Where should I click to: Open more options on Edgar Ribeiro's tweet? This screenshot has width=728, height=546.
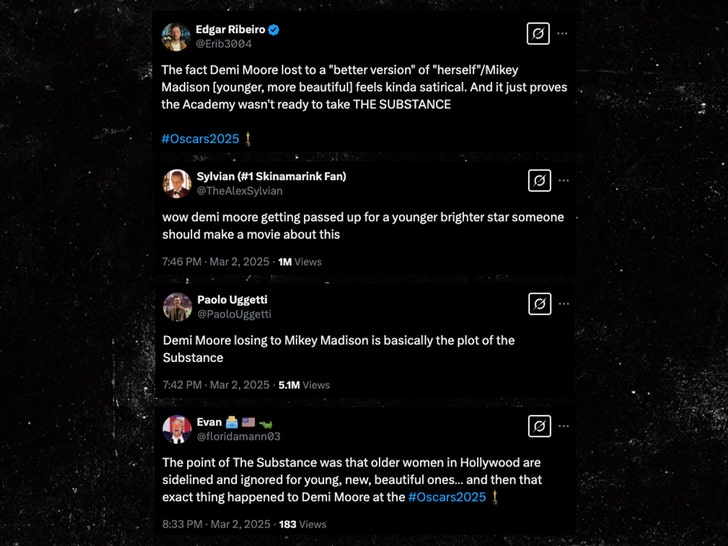(x=563, y=34)
